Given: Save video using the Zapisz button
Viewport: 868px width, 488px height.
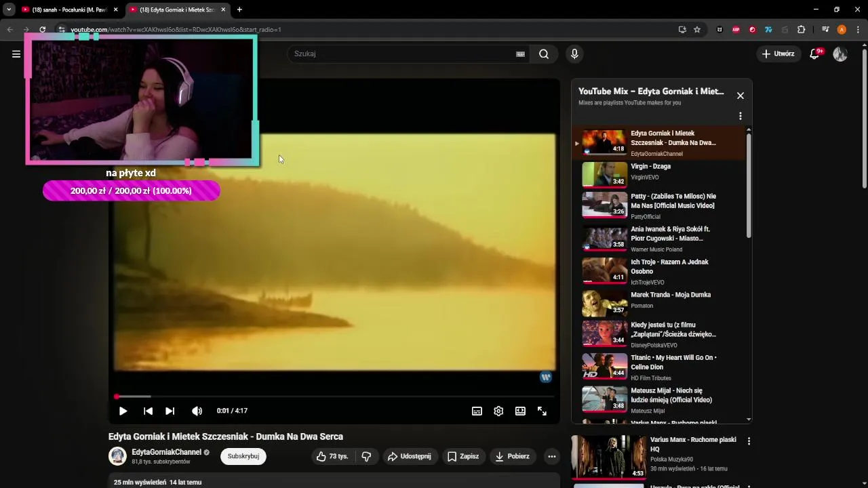Looking at the screenshot, I should (462, 457).
